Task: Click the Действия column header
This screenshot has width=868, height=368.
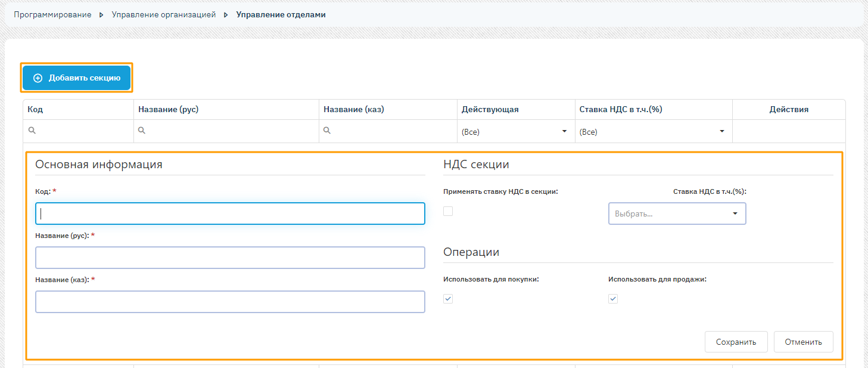Action: (789, 110)
